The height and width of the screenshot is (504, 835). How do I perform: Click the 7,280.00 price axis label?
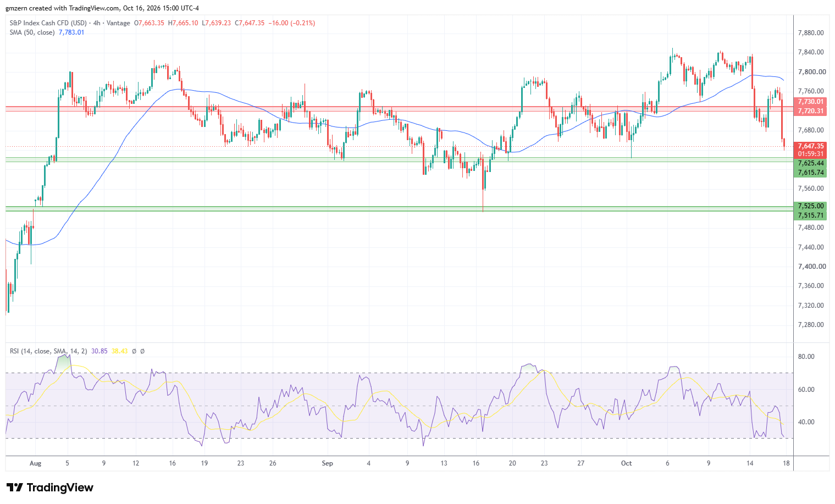click(x=811, y=325)
